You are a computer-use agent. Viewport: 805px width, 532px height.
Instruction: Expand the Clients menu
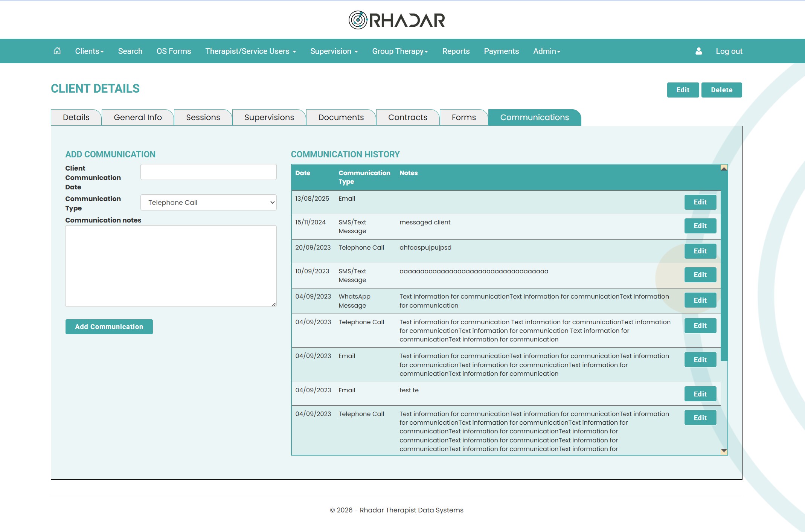click(89, 51)
